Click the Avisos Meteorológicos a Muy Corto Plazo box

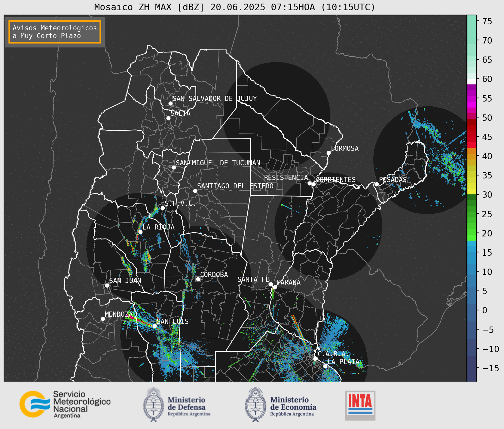click(55, 32)
